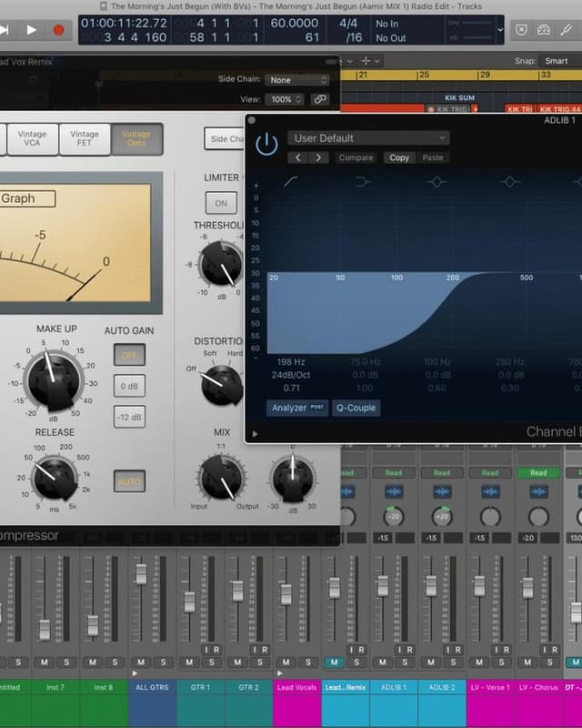The height and width of the screenshot is (728, 582).
Task: Click the compressor link icon next to View
Action: tap(319, 99)
